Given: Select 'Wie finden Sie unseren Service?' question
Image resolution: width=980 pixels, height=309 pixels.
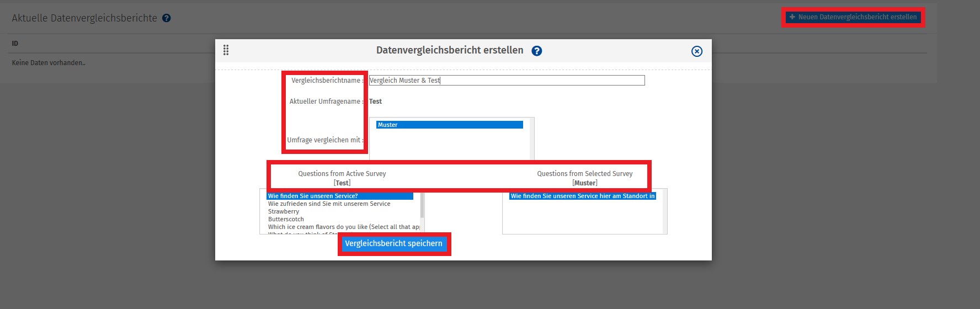Looking at the screenshot, I should (340, 196).
